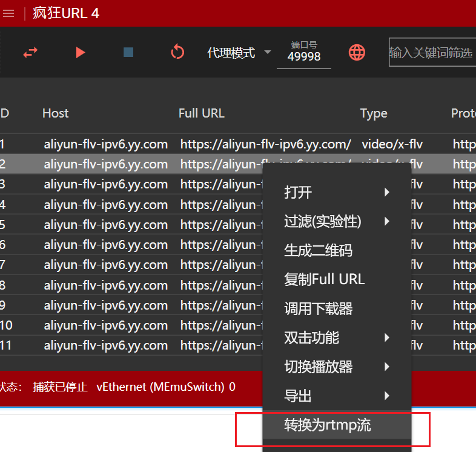The image size is (476, 452).
Task: Stop capture with the square button
Action: [128, 53]
